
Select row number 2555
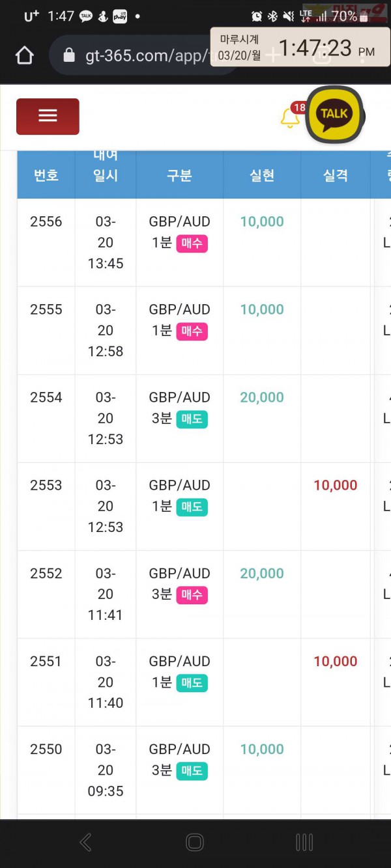click(x=46, y=309)
